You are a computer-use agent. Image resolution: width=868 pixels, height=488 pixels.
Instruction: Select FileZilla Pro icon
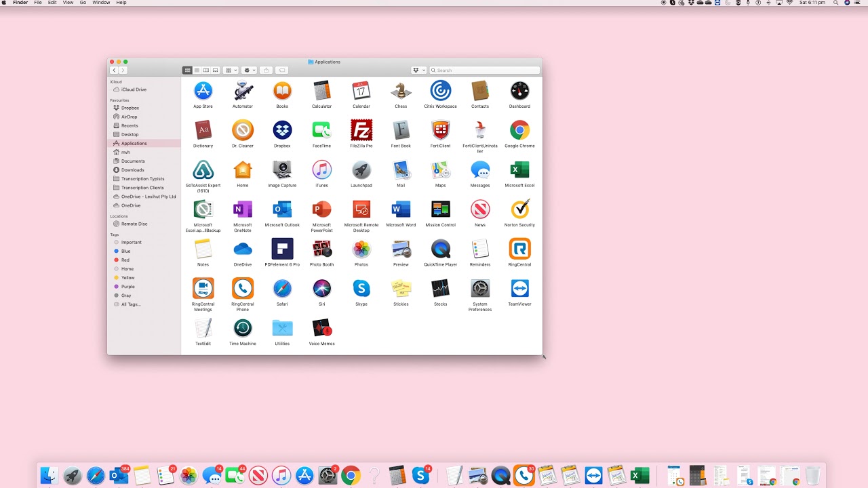click(361, 130)
